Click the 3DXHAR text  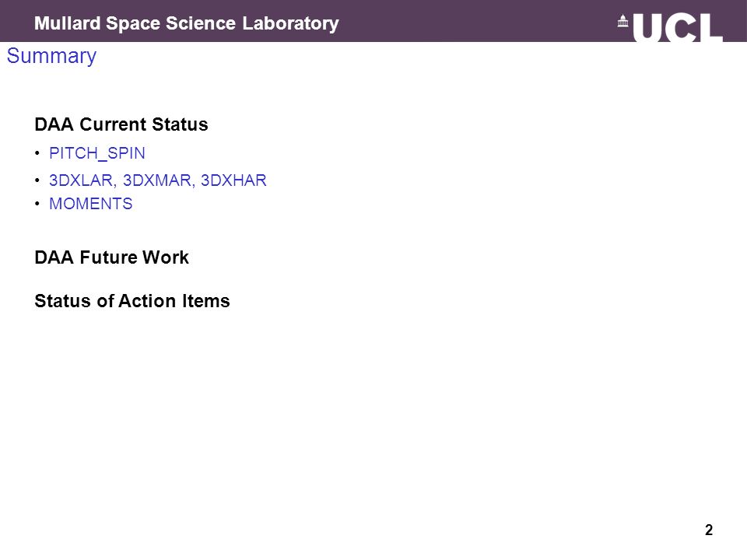point(233,180)
